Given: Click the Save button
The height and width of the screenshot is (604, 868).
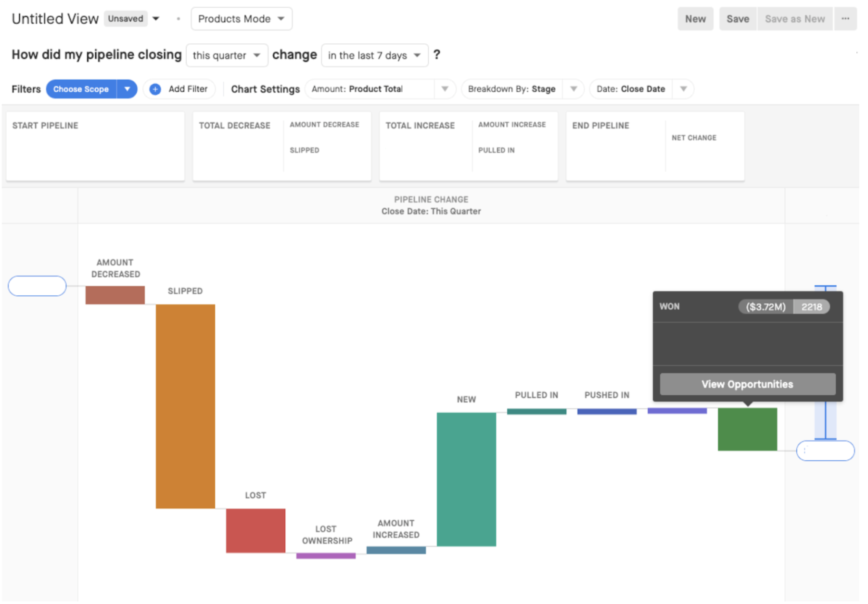Looking at the screenshot, I should [x=738, y=19].
